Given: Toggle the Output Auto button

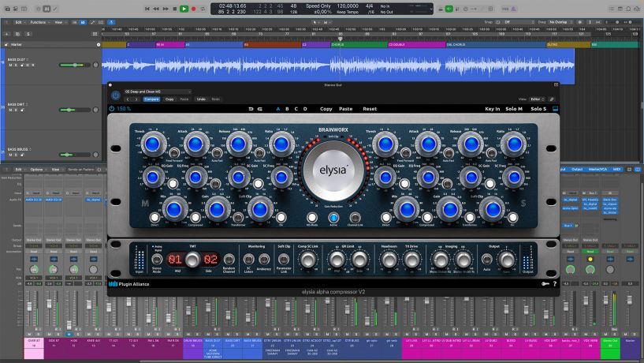Looking at the screenshot, I should pyautogui.click(x=486, y=259).
